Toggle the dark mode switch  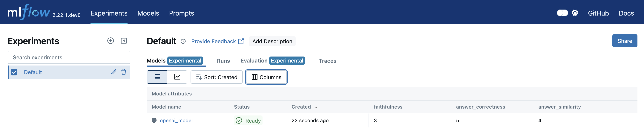(562, 13)
